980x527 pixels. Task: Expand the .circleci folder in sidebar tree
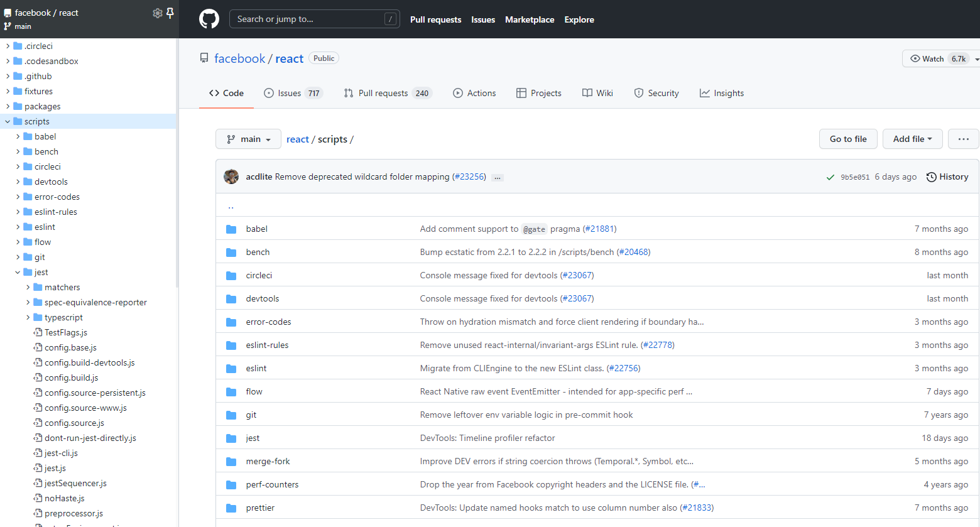(8, 46)
